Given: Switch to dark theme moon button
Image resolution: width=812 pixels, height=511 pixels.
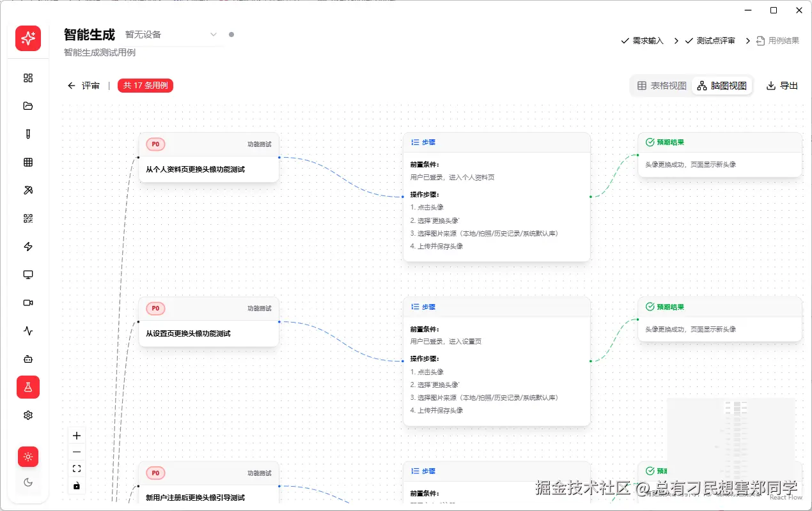Looking at the screenshot, I should coord(28,482).
